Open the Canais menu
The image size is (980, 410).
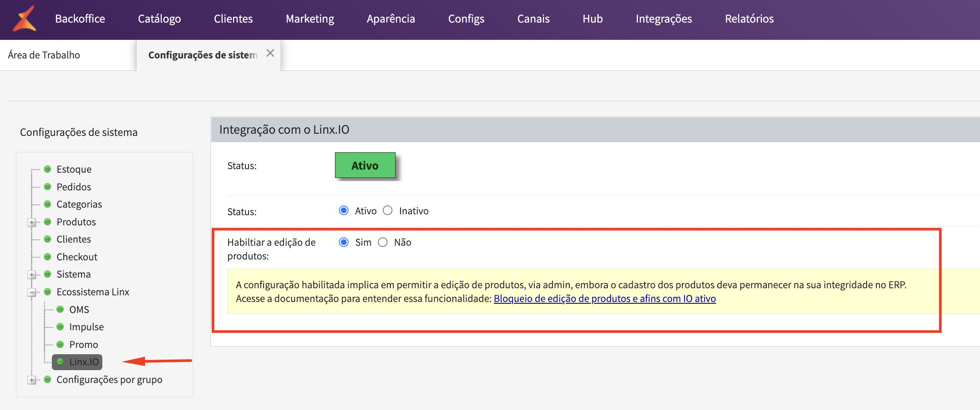tap(533, 19)
